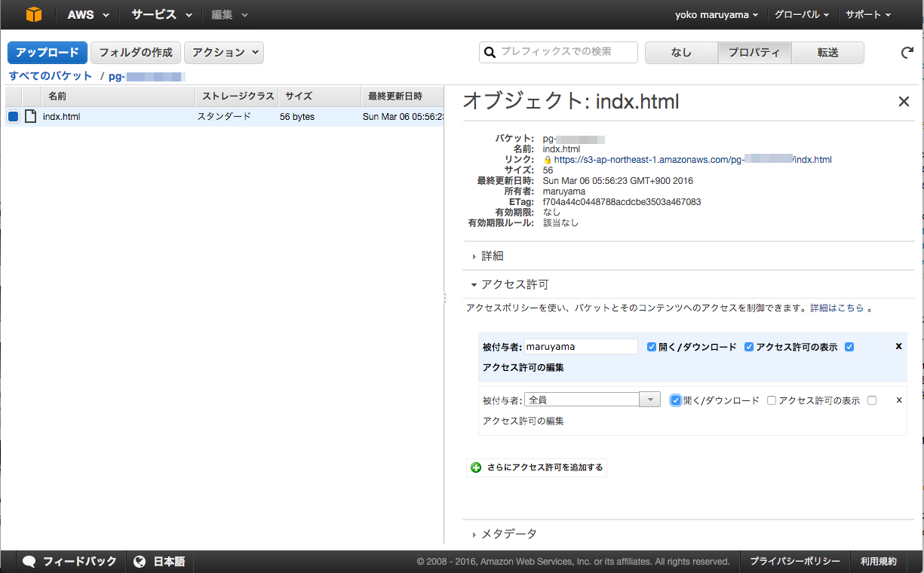The width and height of the screenshot is (924, 573).
Task: Open the yoko maruyama account menu
Action: [x=717, y=14]
